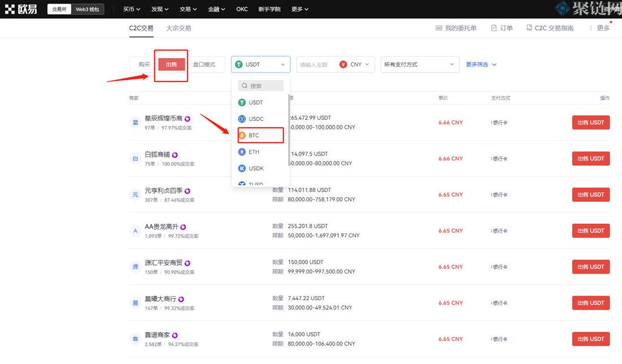The height and width of the screenshot is (364, 622).
Task: Switch to Web3 钱包 mode
Action: (x=87, y=9)
